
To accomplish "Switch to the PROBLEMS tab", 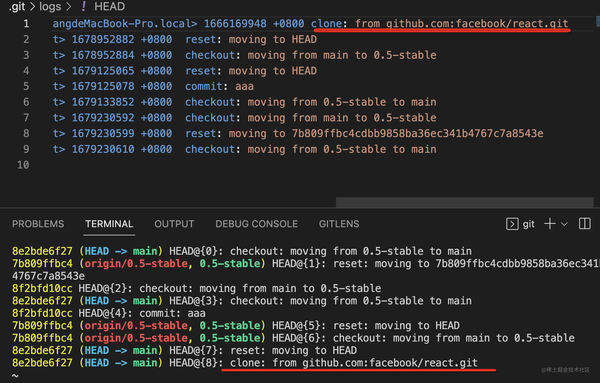I will click(x=38, y=224).
